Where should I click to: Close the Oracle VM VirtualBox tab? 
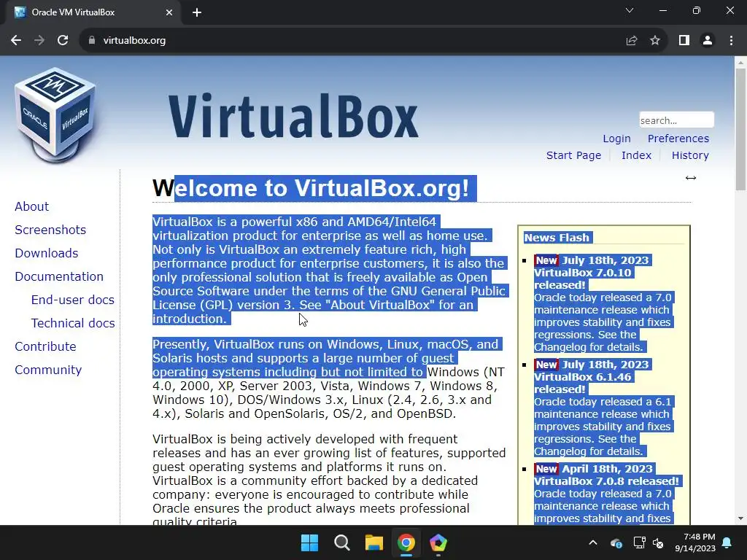pos(169,12)
